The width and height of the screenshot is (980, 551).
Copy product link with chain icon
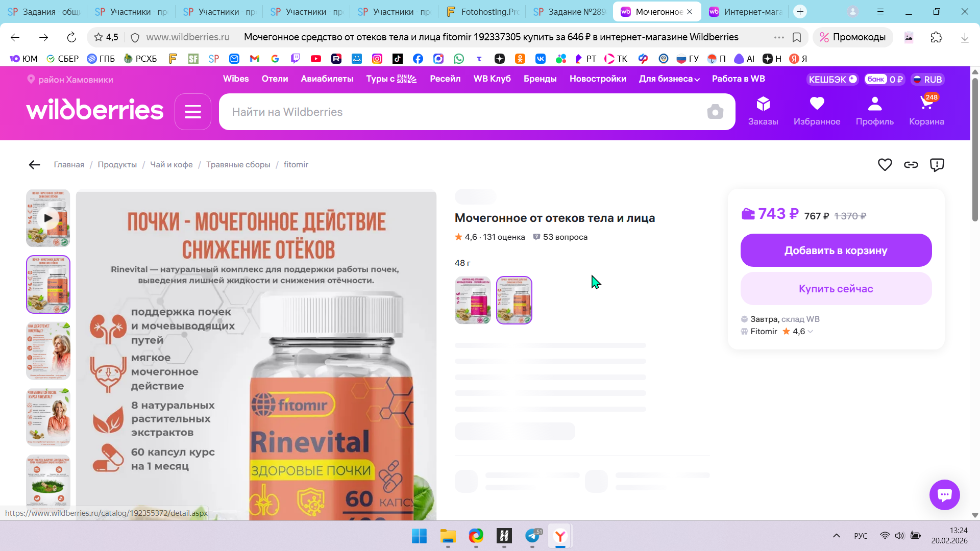tap(911, 165)
